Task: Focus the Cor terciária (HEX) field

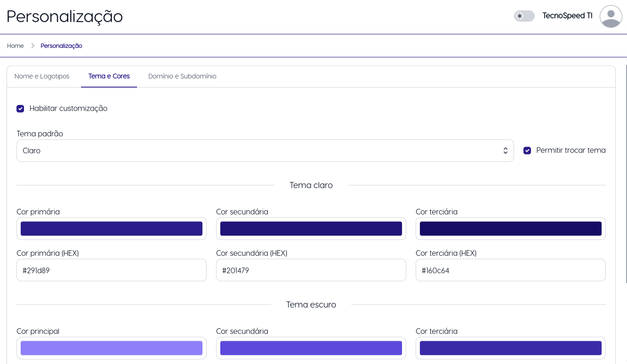Action: 511,270
